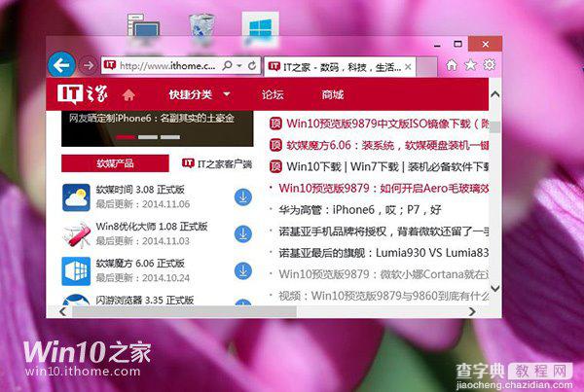
Task: Open Win10下载 | Win7下载 headline
Action: [387, 166]
